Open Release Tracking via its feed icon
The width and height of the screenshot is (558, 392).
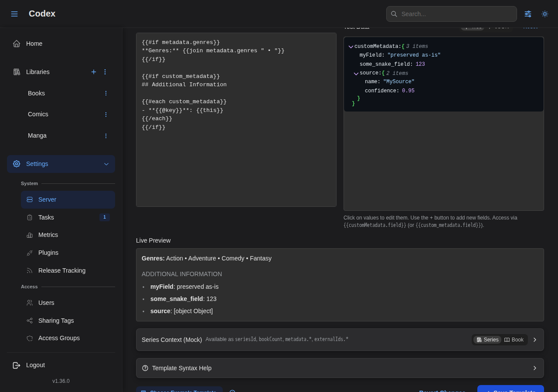[30, 270]
